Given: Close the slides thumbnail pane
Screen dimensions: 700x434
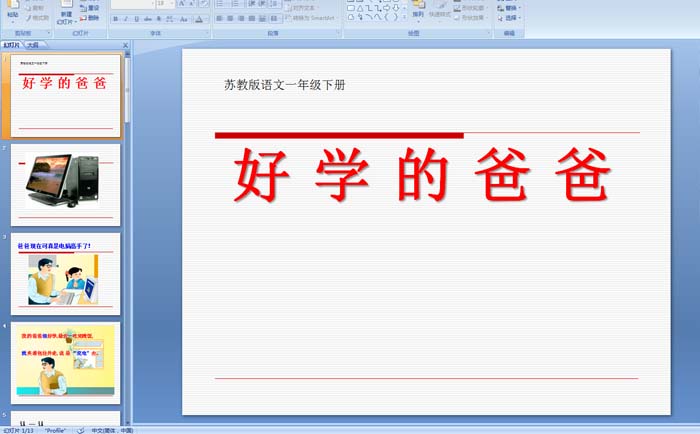Looking at the screenshot, I should [125, 45].
